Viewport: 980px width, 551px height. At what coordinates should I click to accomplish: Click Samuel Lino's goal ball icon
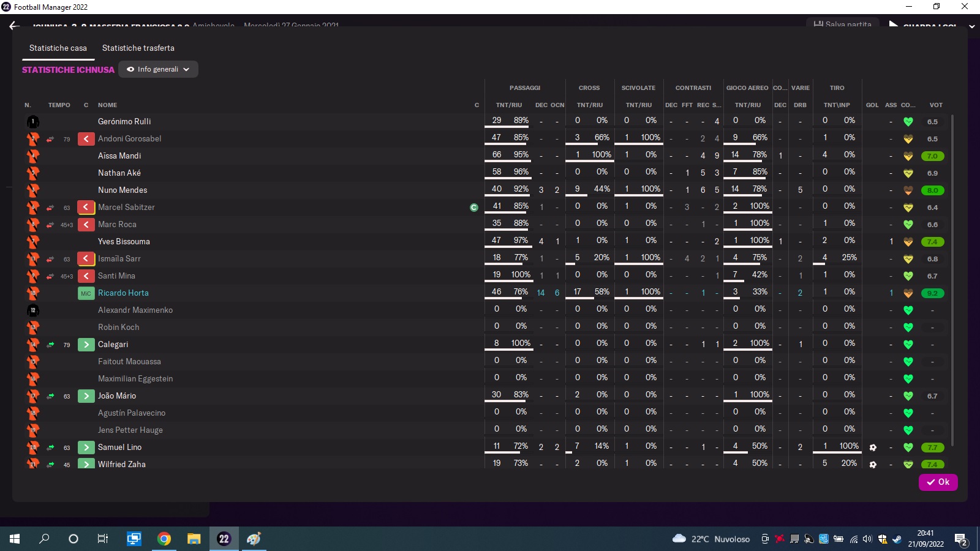(x=873, y=448)
